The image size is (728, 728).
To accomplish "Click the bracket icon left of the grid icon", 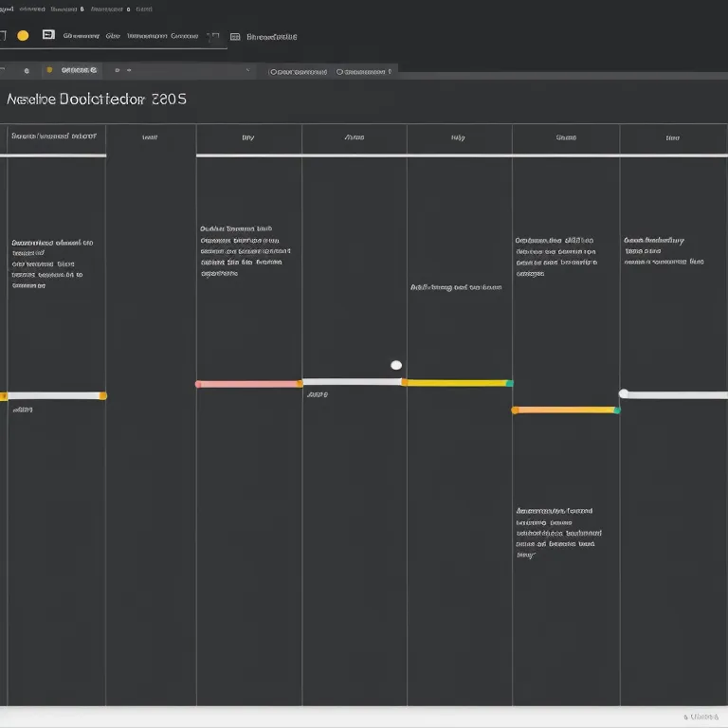I will point(212,36).
